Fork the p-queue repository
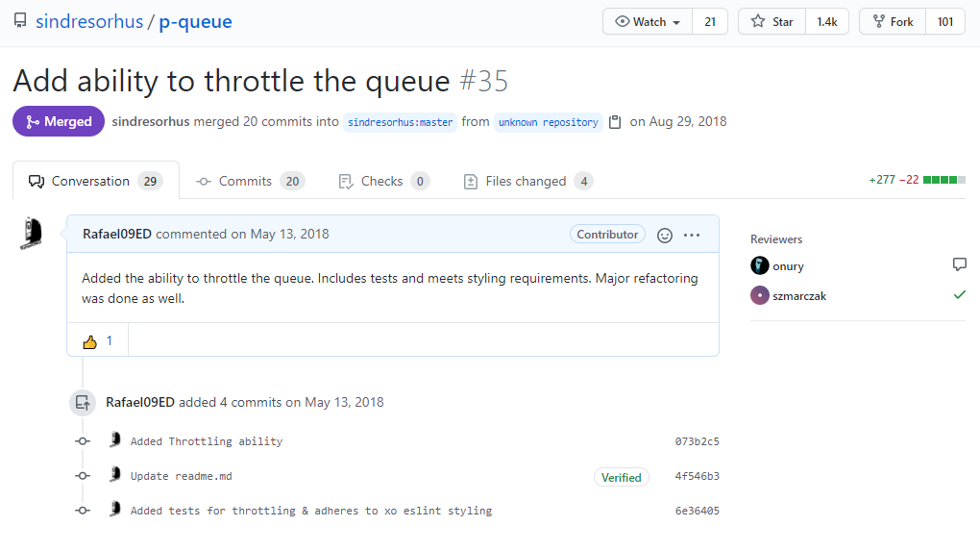 (x=893, y=22)
